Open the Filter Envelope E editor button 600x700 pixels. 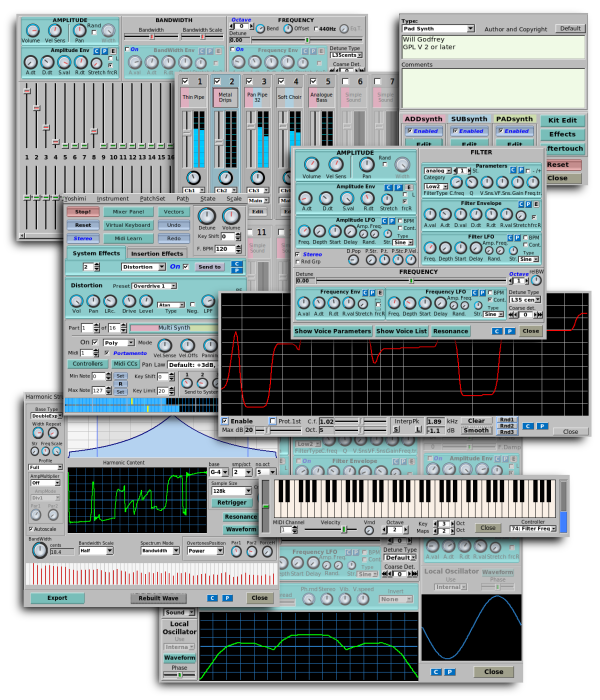click(536, 204)
